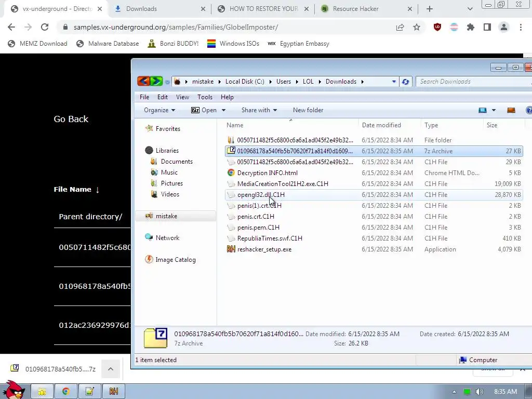Screen dimensions: 532x399
Task: Open Explorer View menu
Action: (x=182, y=97)
